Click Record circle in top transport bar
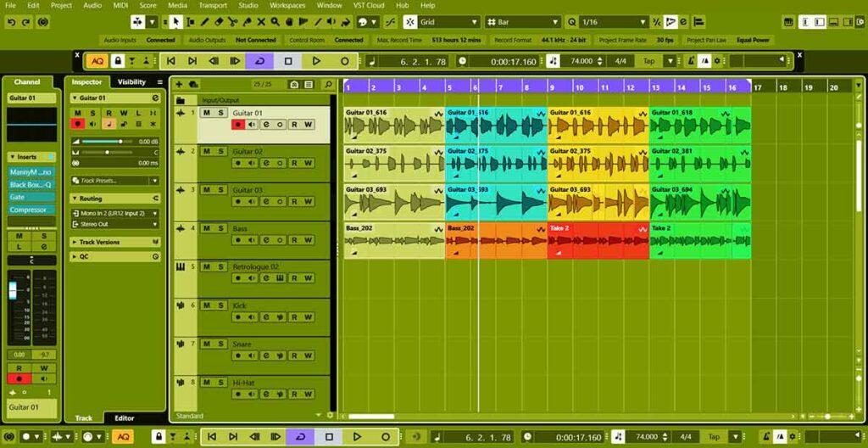Screen dimensions: 868x448 [x=344, y=61]
